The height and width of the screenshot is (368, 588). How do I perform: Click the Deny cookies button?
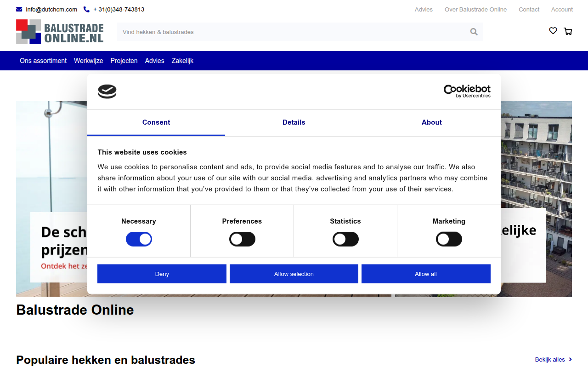click(x=162, y=274)
